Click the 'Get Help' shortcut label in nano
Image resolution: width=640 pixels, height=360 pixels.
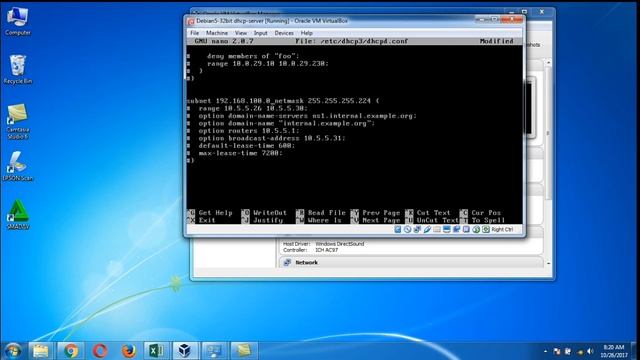click(215, 213)
